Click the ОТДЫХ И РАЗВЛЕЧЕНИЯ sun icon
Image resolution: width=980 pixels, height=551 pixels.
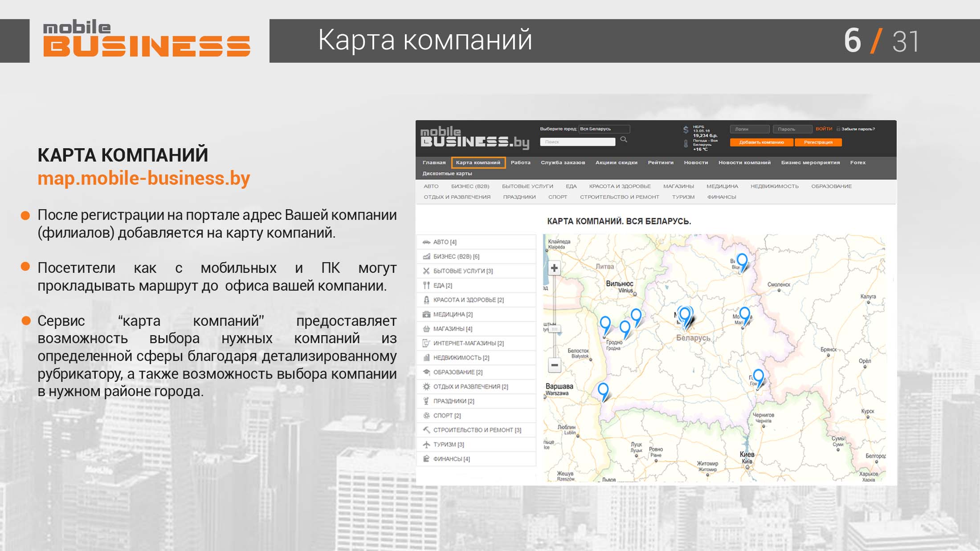pyautogui.click(x=426, y=387)
